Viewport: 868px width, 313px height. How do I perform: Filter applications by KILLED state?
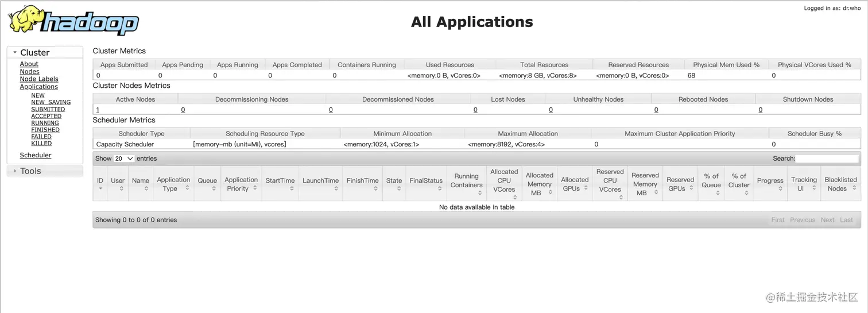pyautogui.click(x=41, y=144)
